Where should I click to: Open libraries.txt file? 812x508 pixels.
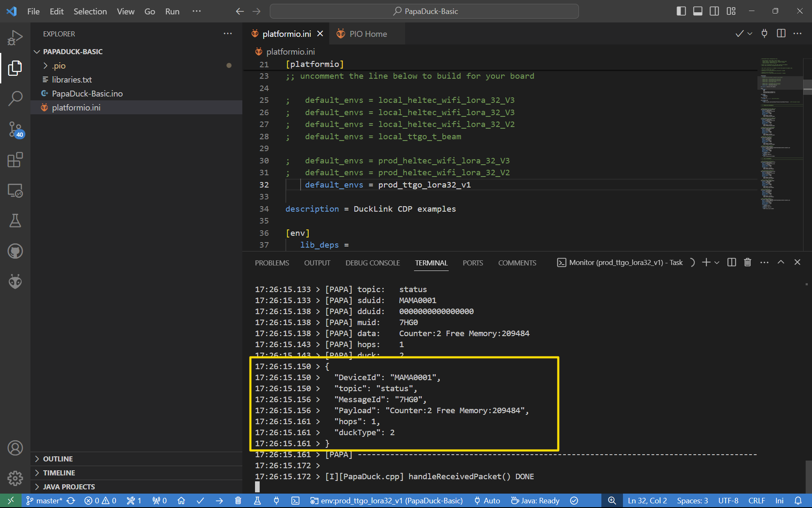tap(136, 80)
